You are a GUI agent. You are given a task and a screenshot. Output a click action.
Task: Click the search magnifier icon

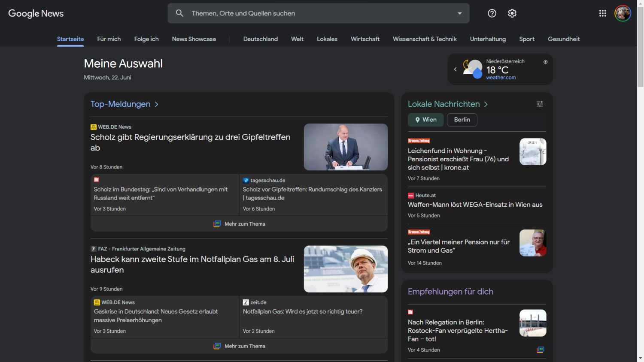coord(179,13)
